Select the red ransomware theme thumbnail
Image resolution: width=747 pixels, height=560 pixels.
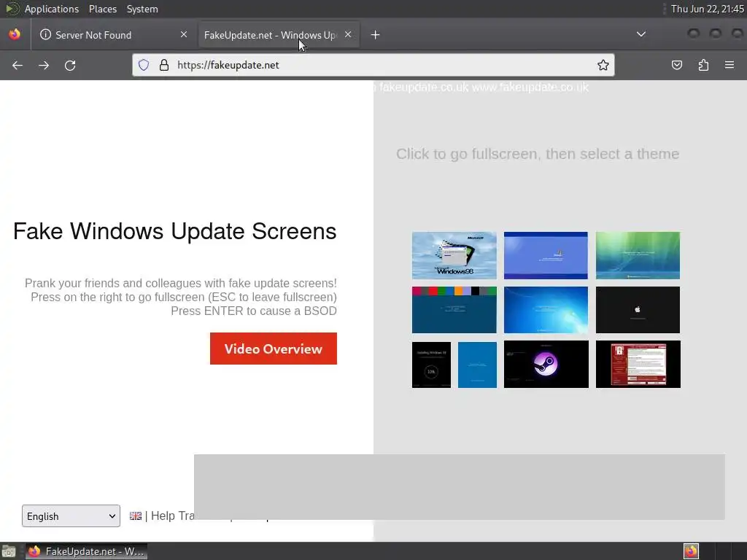pyautogui.click(x=638, y=365)
